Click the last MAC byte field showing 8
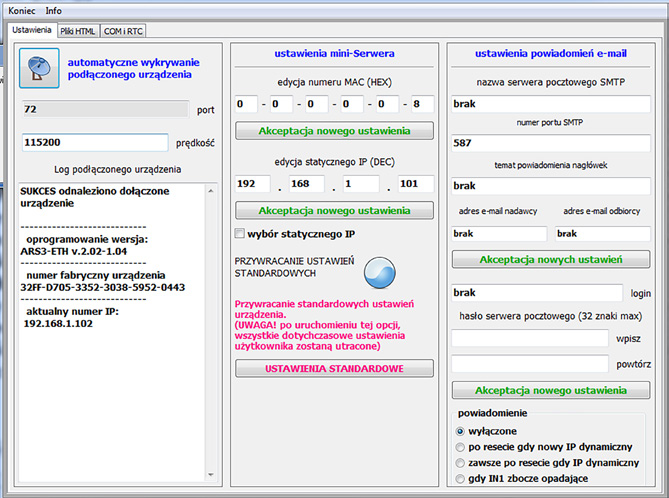Screen dimensions: 669x498 423,104
